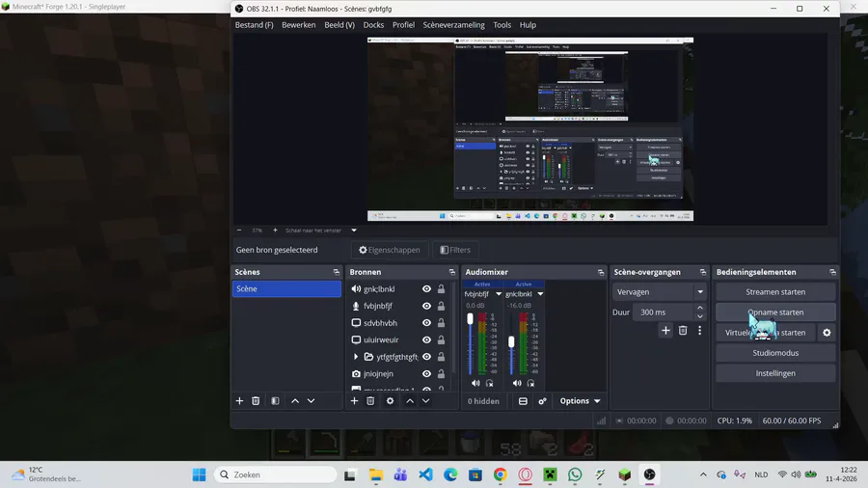Open fvbjnbfjf mixer channel dropdown
Image resolution: width=868 pixels, height=488 pixels.
499,294
